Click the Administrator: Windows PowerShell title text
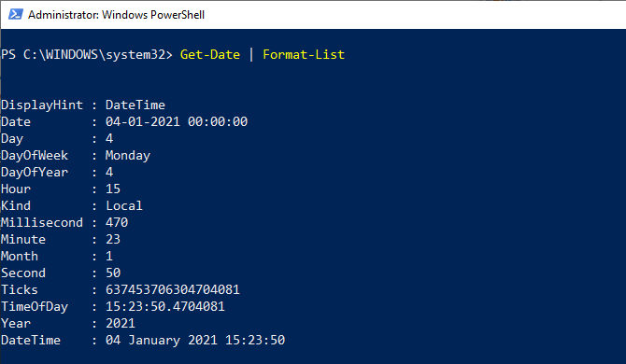 click(x=116, y=15)
